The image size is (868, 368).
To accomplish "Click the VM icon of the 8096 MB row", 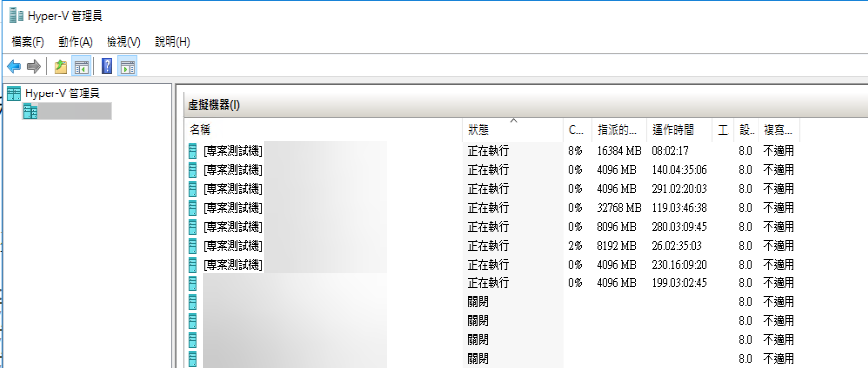I will (193, 227).
